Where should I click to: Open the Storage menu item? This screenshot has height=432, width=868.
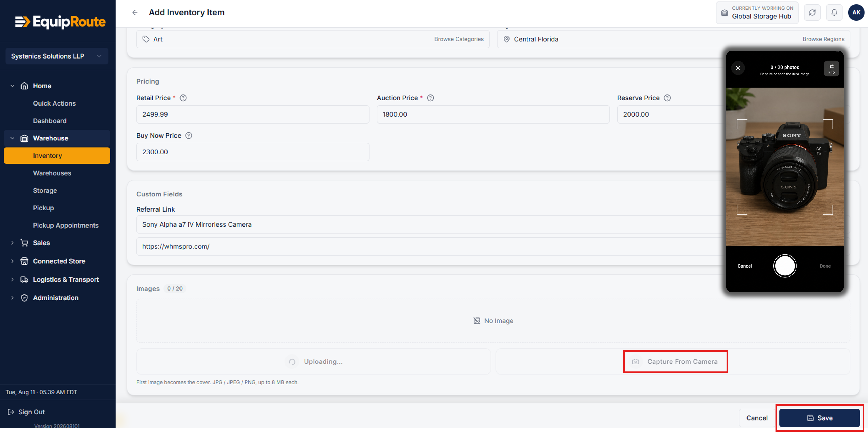pyautogui.click(x=45, y=191)
